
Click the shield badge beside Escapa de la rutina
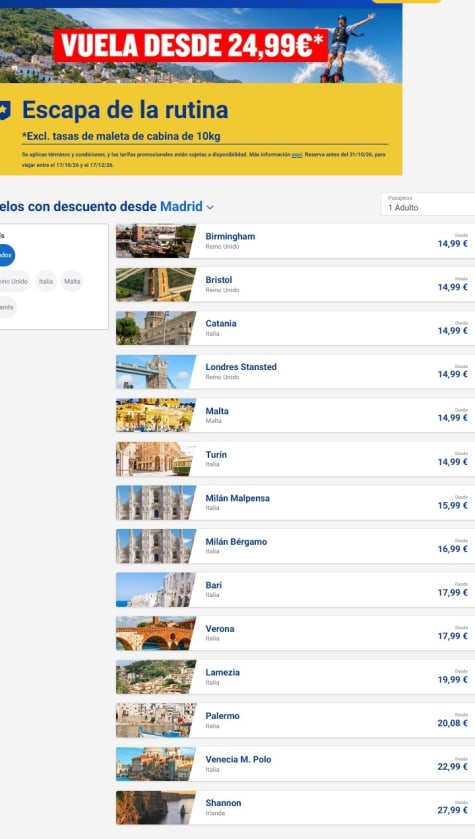[4, 110]
